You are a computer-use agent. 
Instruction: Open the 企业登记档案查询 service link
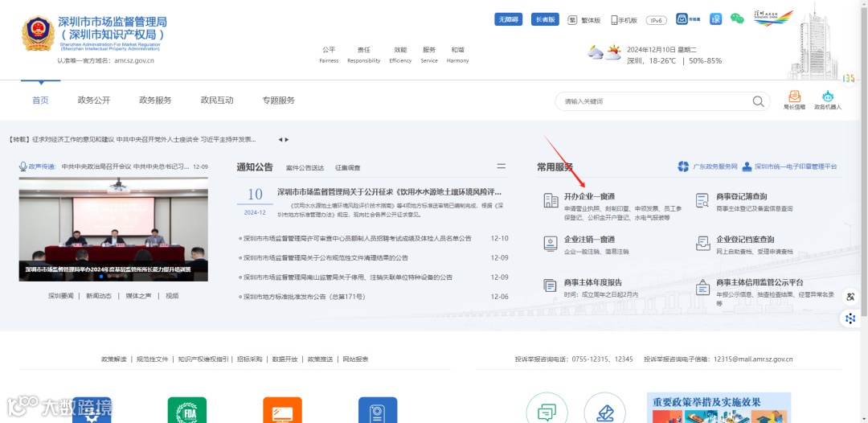[x=746, y=240]
